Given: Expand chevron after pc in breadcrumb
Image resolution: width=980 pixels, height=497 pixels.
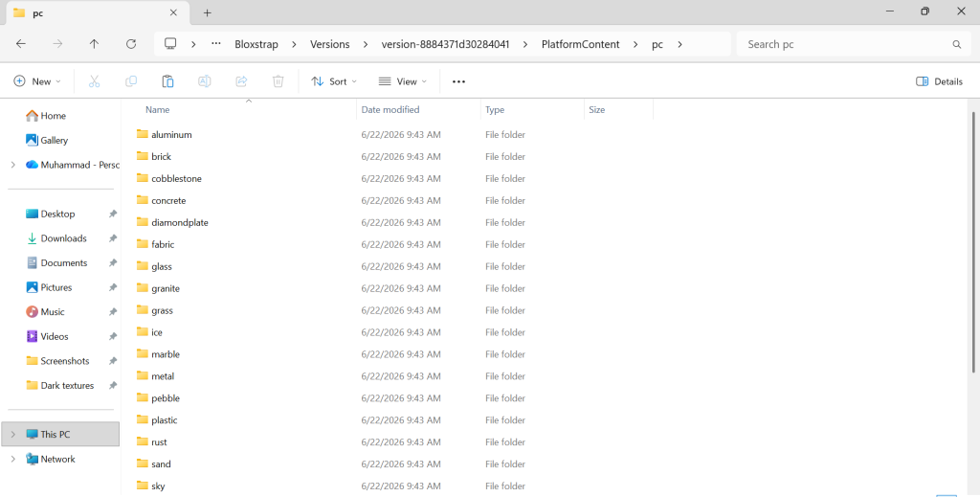Looking at the screenshot, I should (x=679, y=44).
